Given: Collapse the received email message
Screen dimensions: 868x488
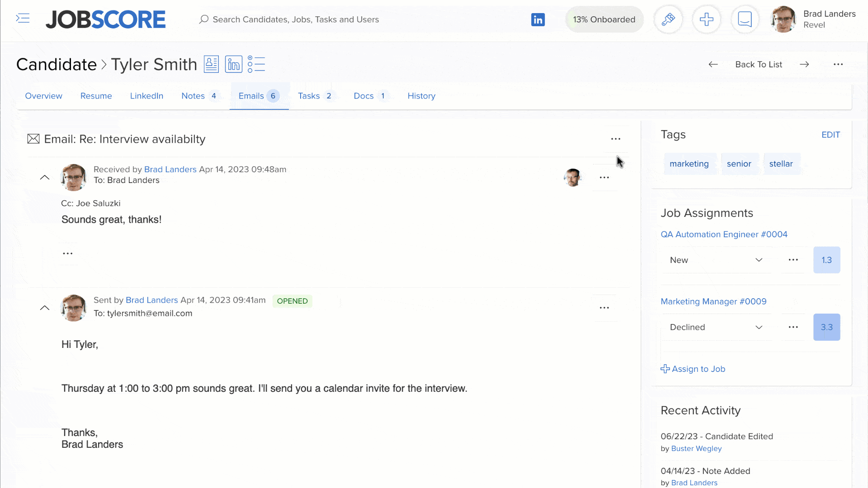Looking at the screenshot, I should tap(45, 178).
